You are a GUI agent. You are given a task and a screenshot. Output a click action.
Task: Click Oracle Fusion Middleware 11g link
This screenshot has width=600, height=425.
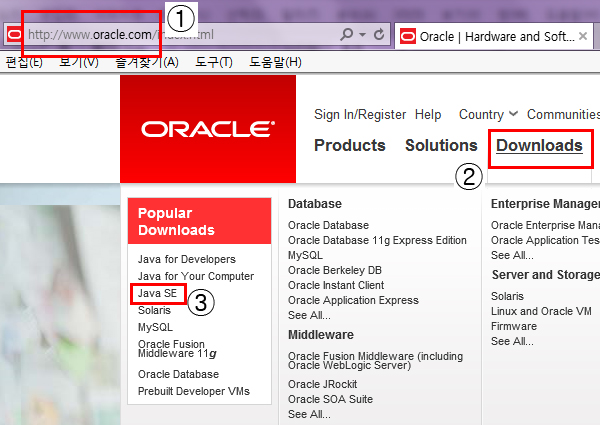(x=177, y=348)
